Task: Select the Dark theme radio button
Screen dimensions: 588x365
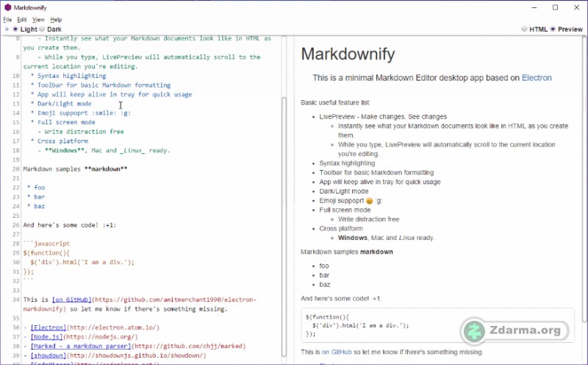Action: click(x=43, y=29)
